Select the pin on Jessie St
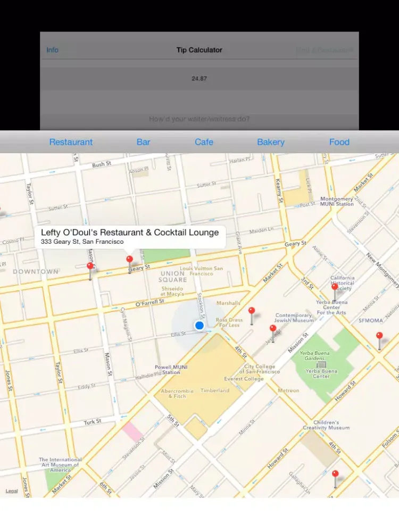This screenshot has width=399, height=532. [273, 330]
